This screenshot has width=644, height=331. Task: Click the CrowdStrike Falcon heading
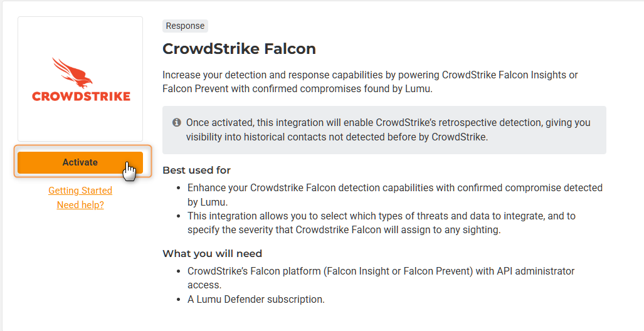tap(239, 49)
